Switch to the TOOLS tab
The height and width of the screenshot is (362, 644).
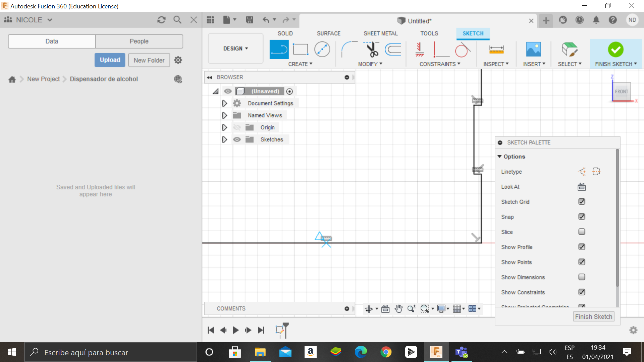tap(429, 34)
